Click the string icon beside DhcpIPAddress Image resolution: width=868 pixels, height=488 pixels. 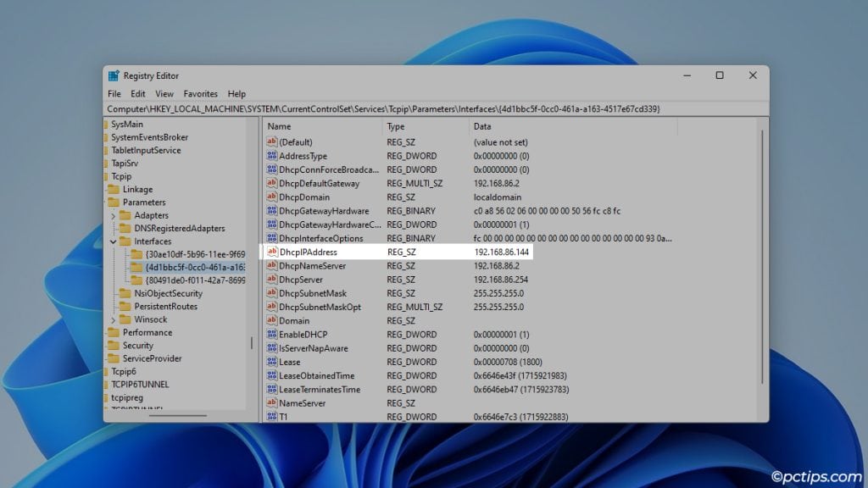click(x=274, y=252)
